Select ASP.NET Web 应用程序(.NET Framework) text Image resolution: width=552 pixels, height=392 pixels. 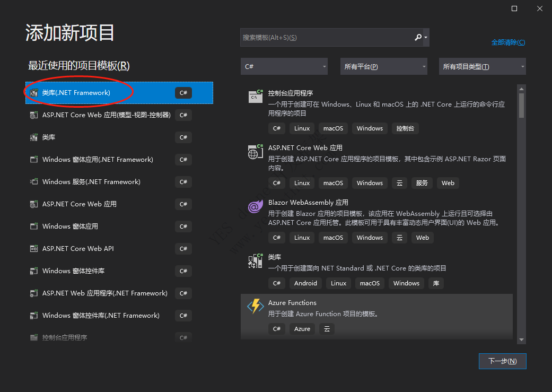click(104, 293)
